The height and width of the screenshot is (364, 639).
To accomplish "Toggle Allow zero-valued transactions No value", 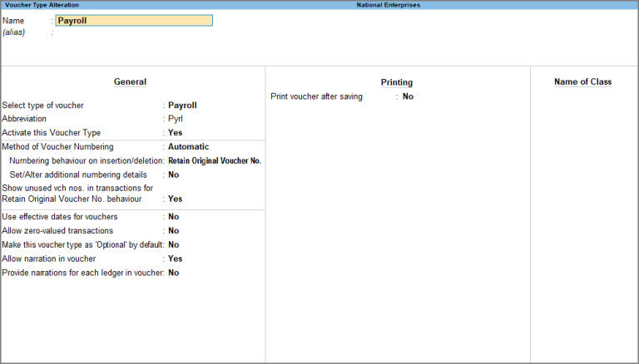I will click(x=173, y=231).
